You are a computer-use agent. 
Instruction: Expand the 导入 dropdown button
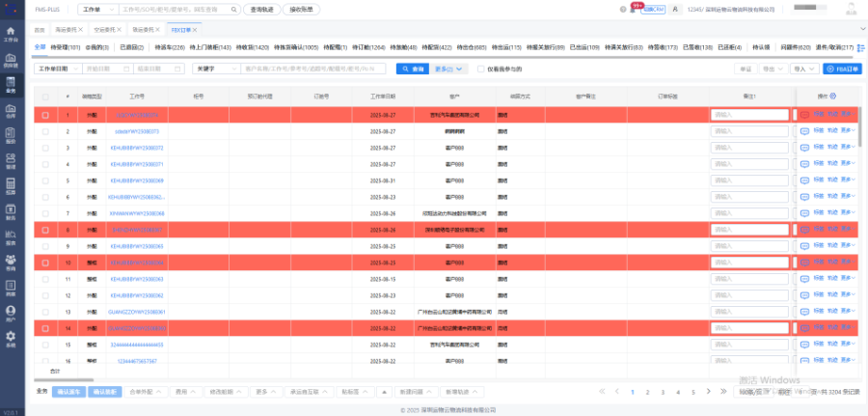click(x=802, y=69)
